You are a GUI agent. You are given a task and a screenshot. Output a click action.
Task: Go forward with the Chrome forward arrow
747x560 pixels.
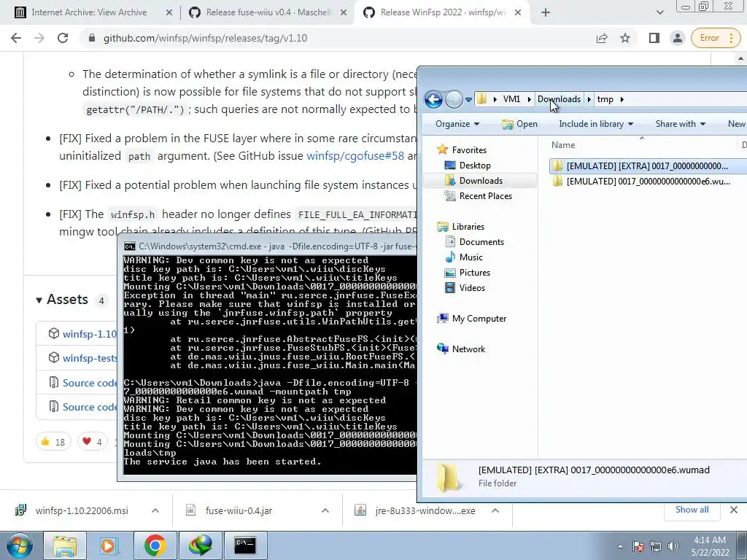coord(39,38)
